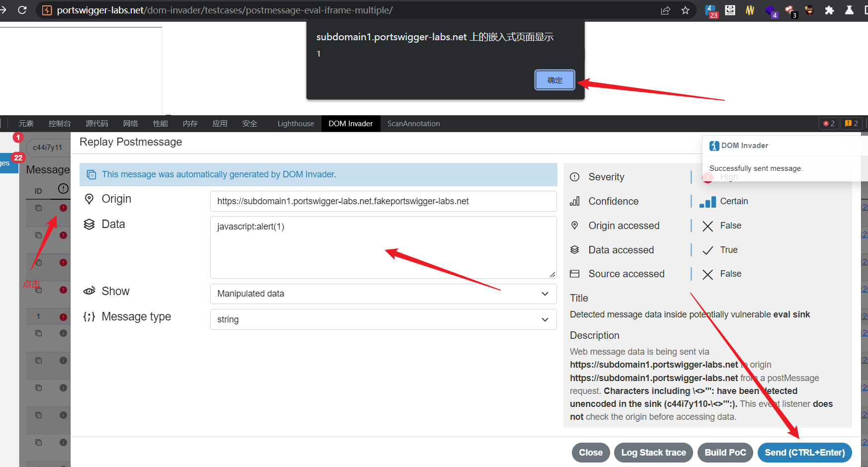Focus the c44i7y11 canary search field

click(48, 147)
